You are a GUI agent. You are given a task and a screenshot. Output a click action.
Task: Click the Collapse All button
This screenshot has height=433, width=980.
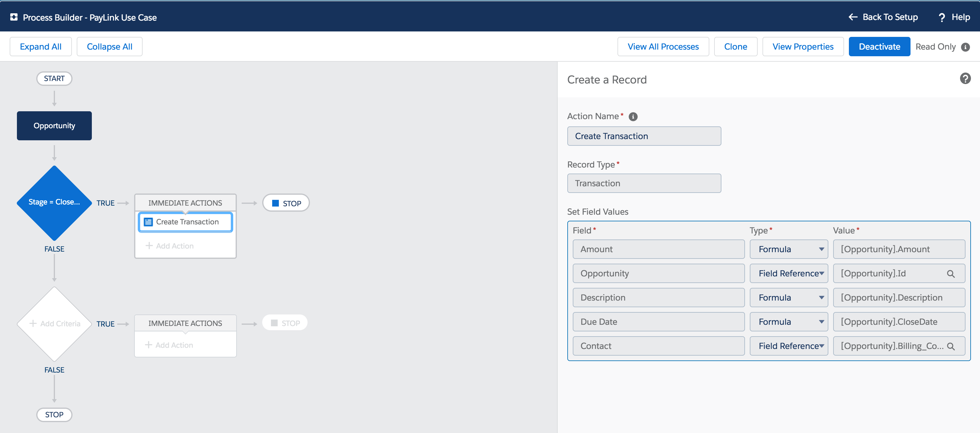point(110,47)
